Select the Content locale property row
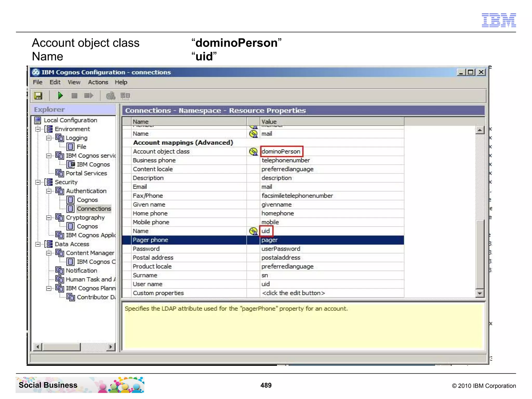This screenshot has height=399, width=532. pyautogui.click(x=263, y=169)
